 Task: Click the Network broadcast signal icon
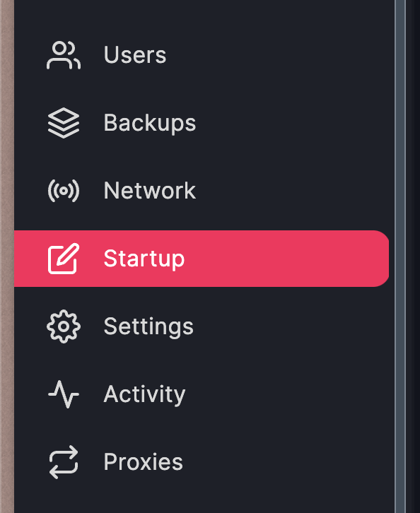[64, 191]
